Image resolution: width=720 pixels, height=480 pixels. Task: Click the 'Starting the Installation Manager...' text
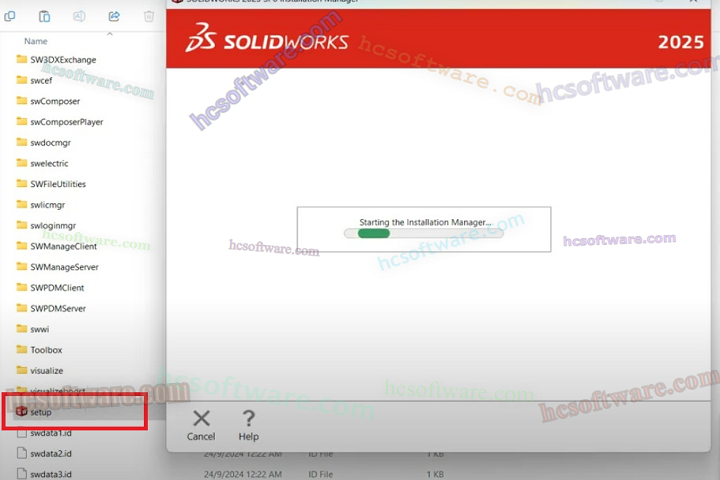click(x=425, y=222)
